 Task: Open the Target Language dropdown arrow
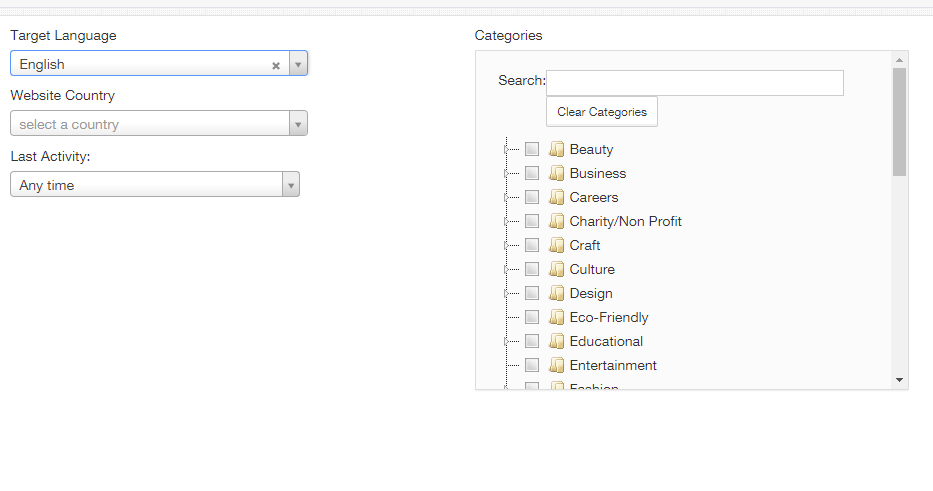pos(298,64)
